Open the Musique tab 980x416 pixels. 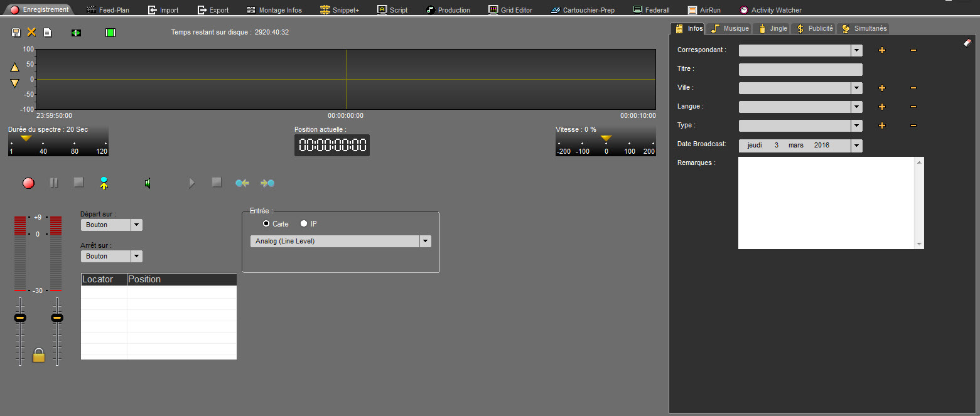[x=730, y=29]
